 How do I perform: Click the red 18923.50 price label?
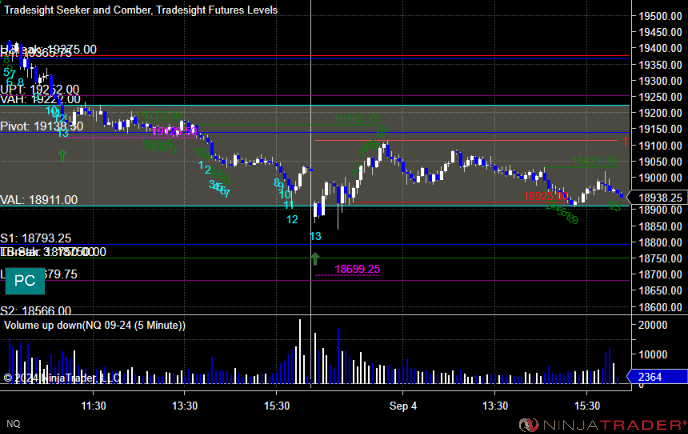[545, 196]
